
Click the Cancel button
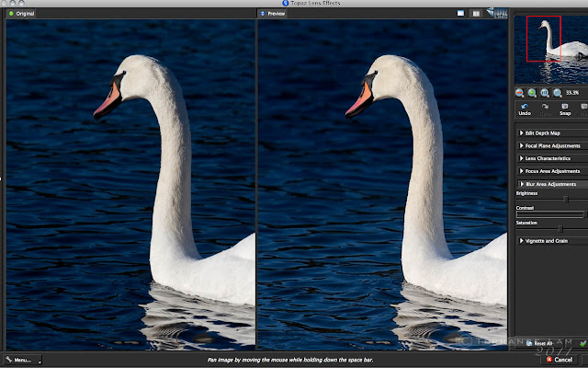560,360
